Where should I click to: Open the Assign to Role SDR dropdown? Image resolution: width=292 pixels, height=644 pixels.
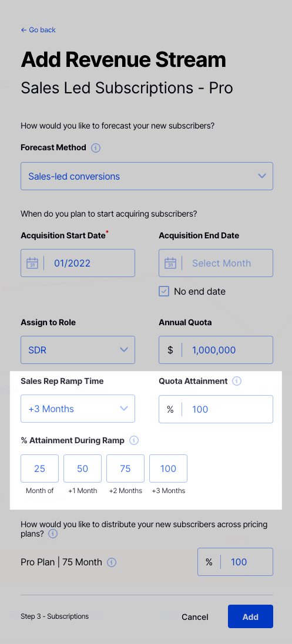pyautogui.click(x=78, y=350)
